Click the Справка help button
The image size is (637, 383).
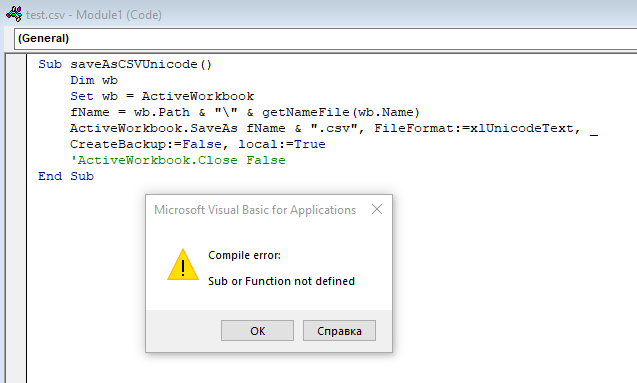pyautogui.click(x=339, y=331)
